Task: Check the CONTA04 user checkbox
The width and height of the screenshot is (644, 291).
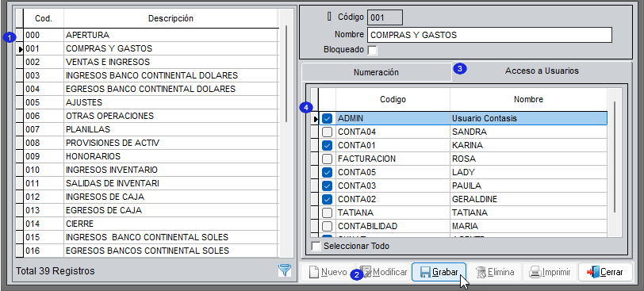Action: coord(327,132)
